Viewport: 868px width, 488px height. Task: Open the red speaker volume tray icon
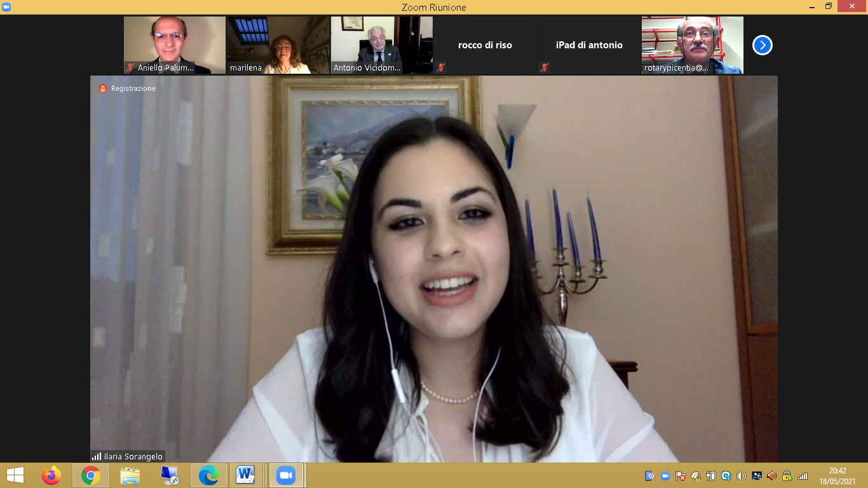click(771, 476)
